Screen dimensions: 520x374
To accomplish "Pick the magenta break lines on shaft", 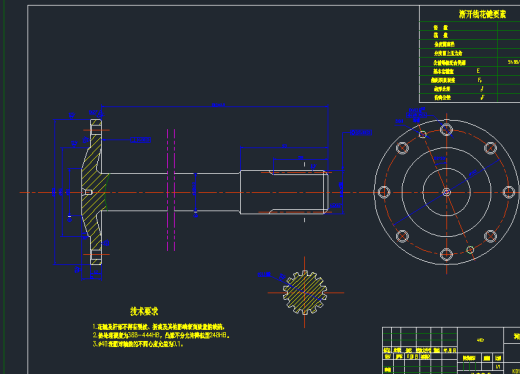I will [171, 190].
